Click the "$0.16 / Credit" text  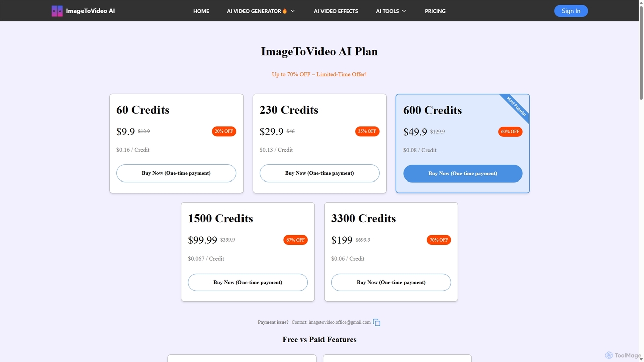click(x=133, y=150)
